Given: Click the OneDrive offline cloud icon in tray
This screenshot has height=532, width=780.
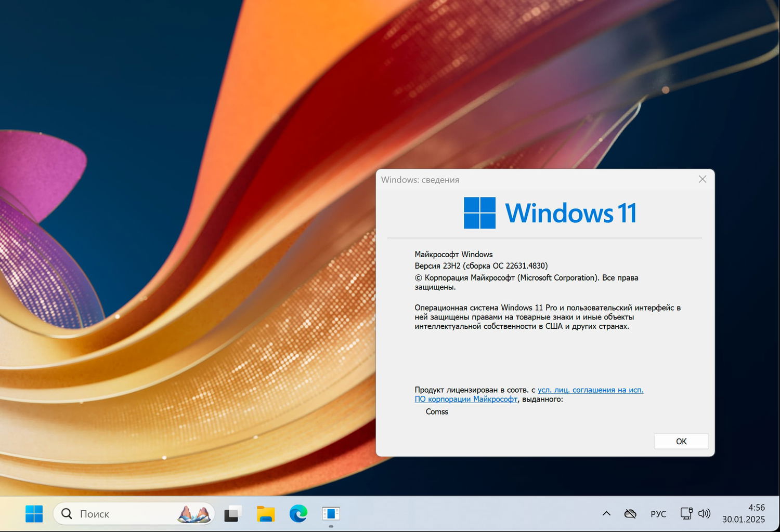Looking at the screenshot, I should 630,513.
